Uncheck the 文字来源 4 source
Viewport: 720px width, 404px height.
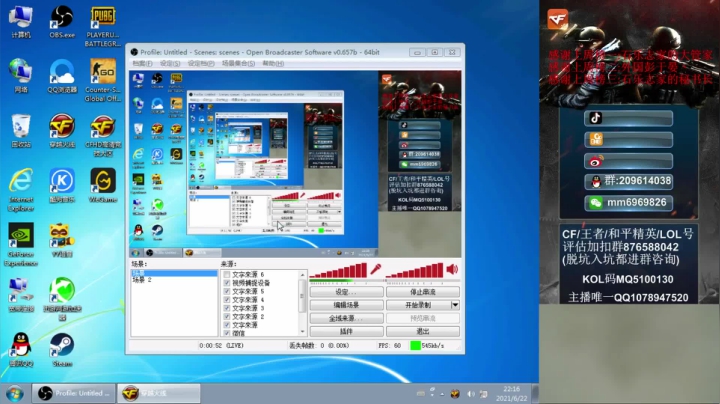point(226,299)
